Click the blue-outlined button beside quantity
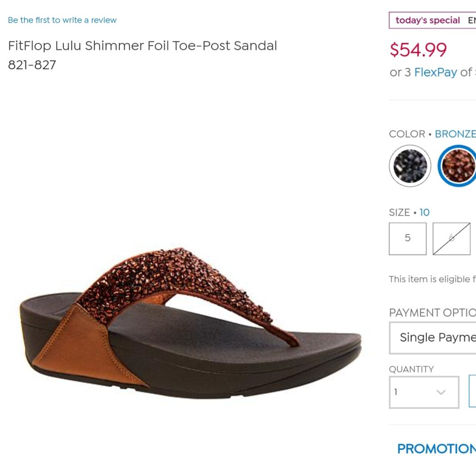476x458 pixels. tap(472, 391)
